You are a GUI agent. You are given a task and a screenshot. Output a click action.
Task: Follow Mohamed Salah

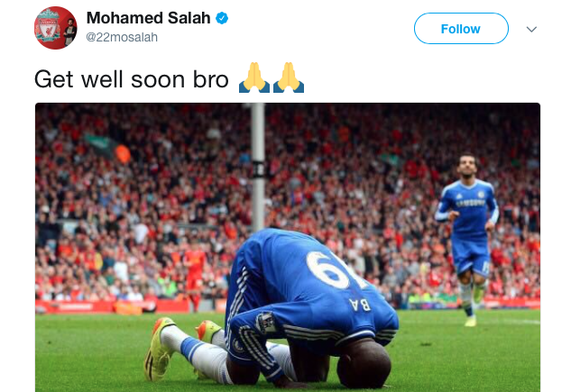(x=461, y=28)
